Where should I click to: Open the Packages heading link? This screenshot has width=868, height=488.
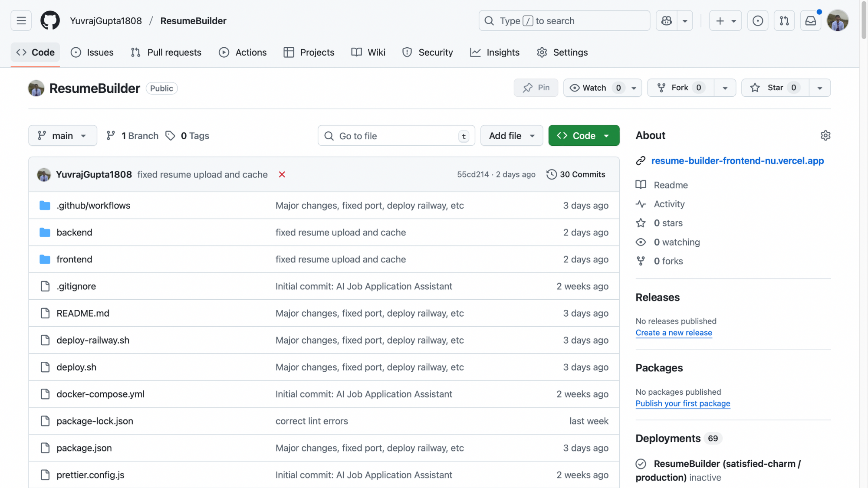coord(659,368)
